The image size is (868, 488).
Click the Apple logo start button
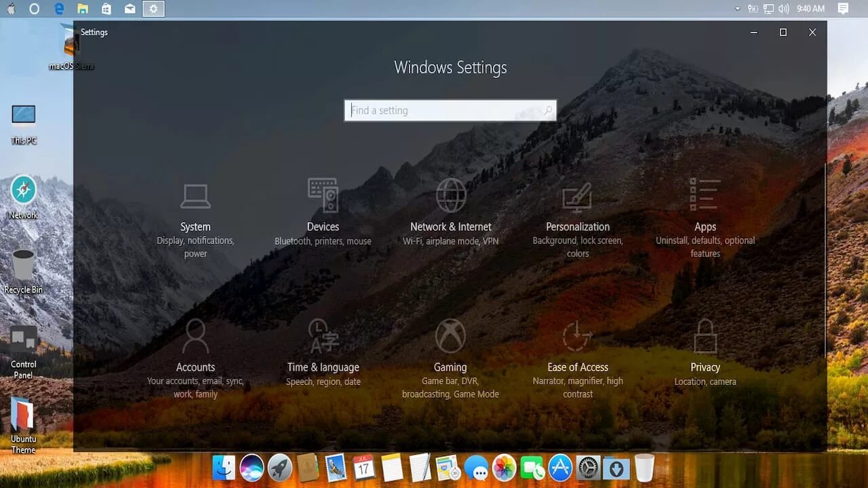(11, 9)
